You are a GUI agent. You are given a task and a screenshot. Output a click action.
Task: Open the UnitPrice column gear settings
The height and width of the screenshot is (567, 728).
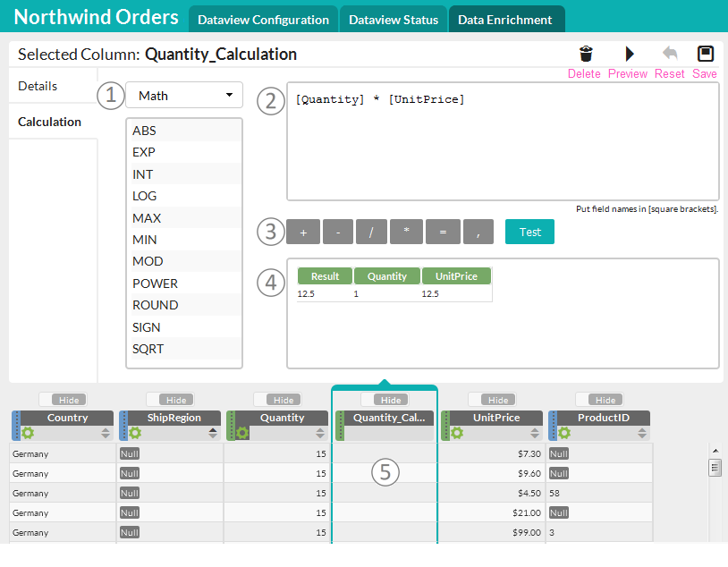pyautogui.click(x=457, y=433)
